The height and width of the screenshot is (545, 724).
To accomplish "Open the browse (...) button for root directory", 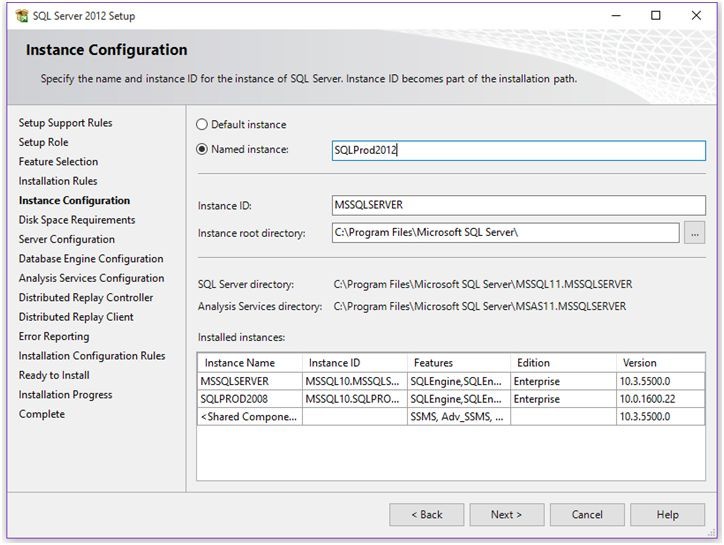I will 694,233.
